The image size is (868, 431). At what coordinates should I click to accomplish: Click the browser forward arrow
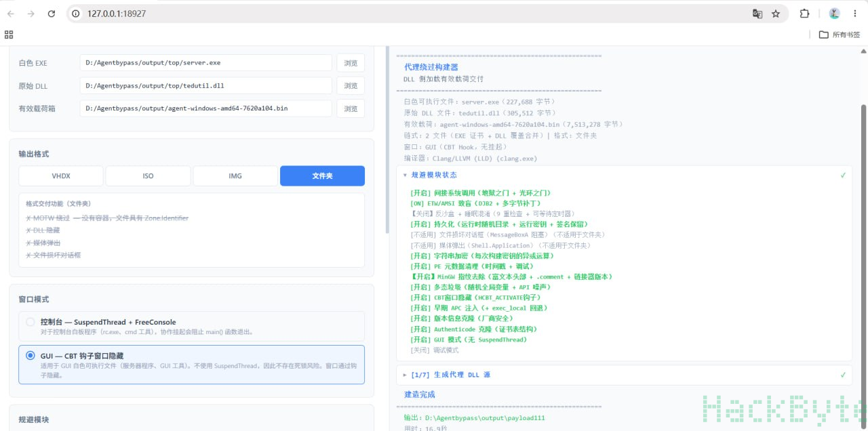(31, 14)
